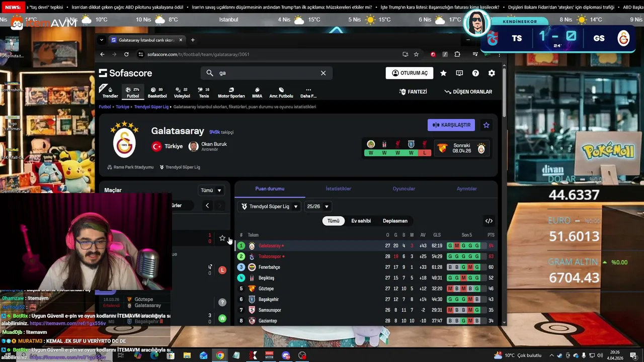Open the DÜŞEN ORANLAR link
Viewport: 644px width, 362px height.
[468, 92]
